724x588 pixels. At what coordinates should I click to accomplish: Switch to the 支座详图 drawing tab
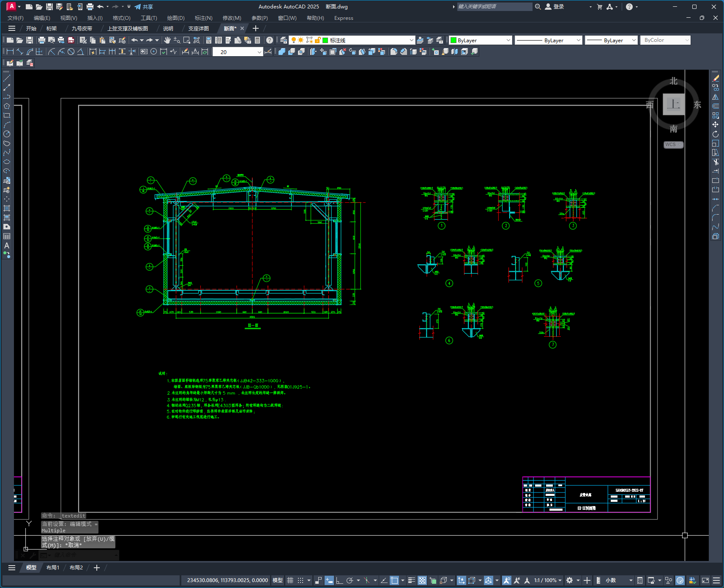click(x=199, y=28)
